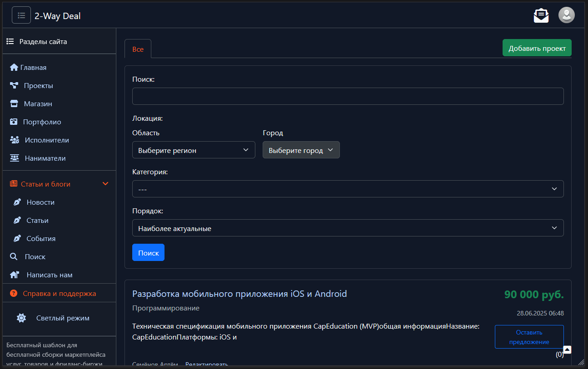This screenshot has width=588, height=369.
Task: Click the Статьи pen icon
Action: 17,221
